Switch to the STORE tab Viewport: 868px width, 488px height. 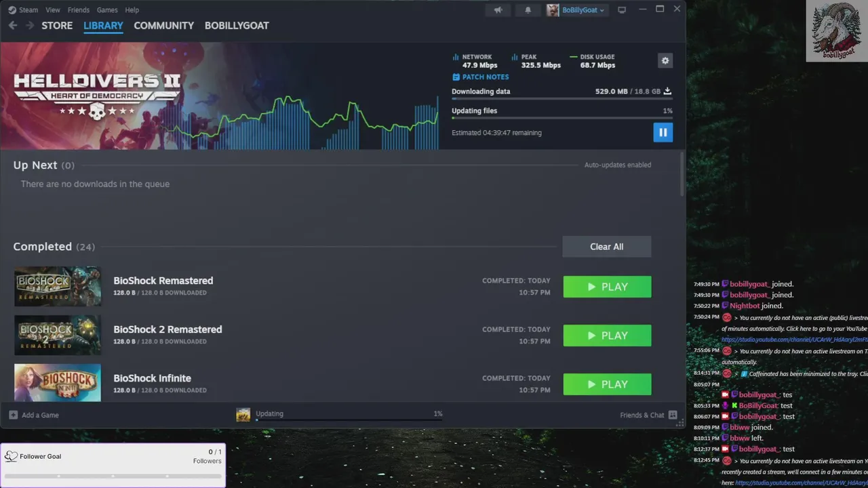pos(57,25)
